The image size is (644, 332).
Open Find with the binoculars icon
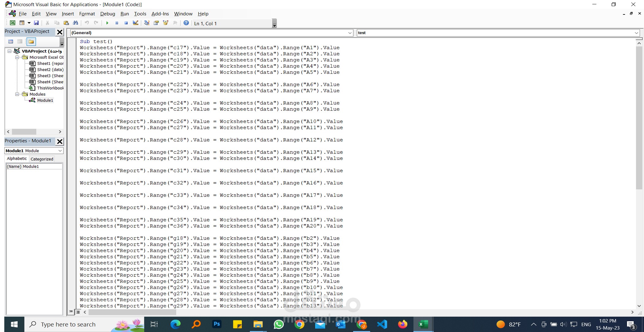pos(75,23)
